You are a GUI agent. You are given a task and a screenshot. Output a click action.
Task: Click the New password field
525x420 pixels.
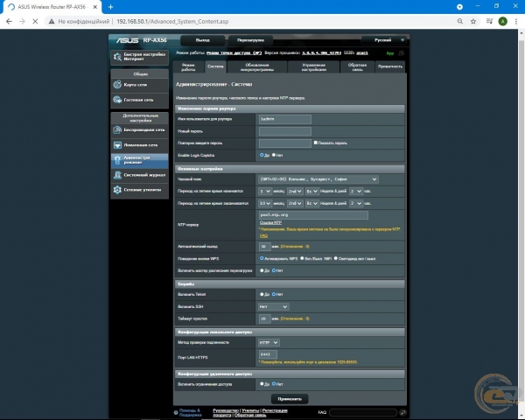285,131
